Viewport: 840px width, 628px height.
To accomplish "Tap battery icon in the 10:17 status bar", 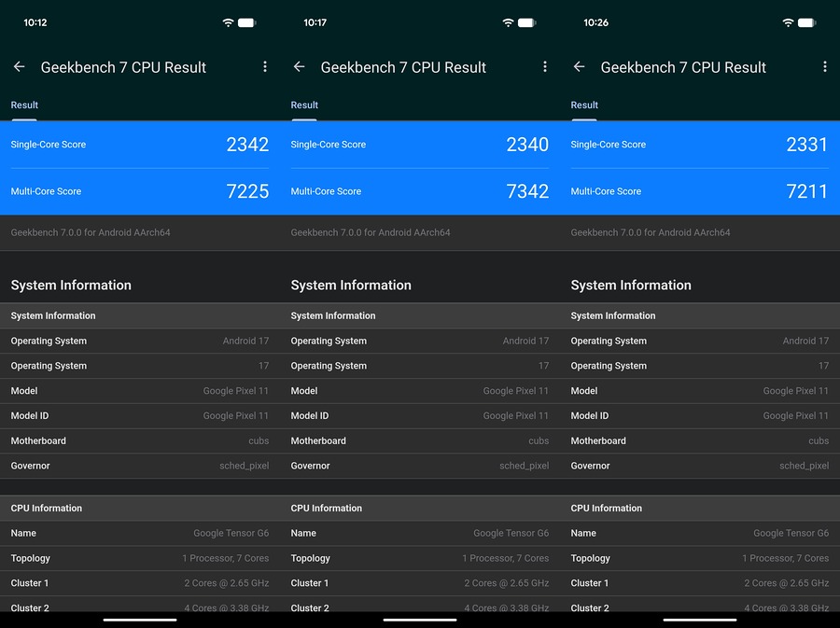I will [x=527, y=22].
